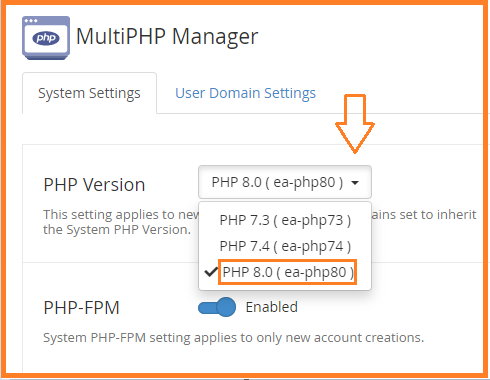
Task: Click the MultiPHP Manager heading
Action: (x=167, y=37)
